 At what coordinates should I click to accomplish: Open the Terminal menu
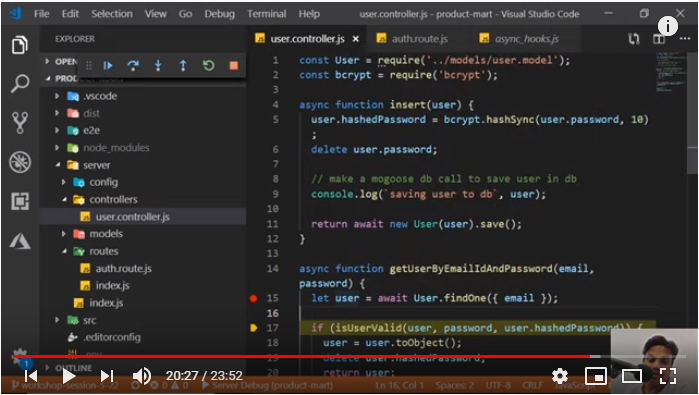[x=267, y=14]
